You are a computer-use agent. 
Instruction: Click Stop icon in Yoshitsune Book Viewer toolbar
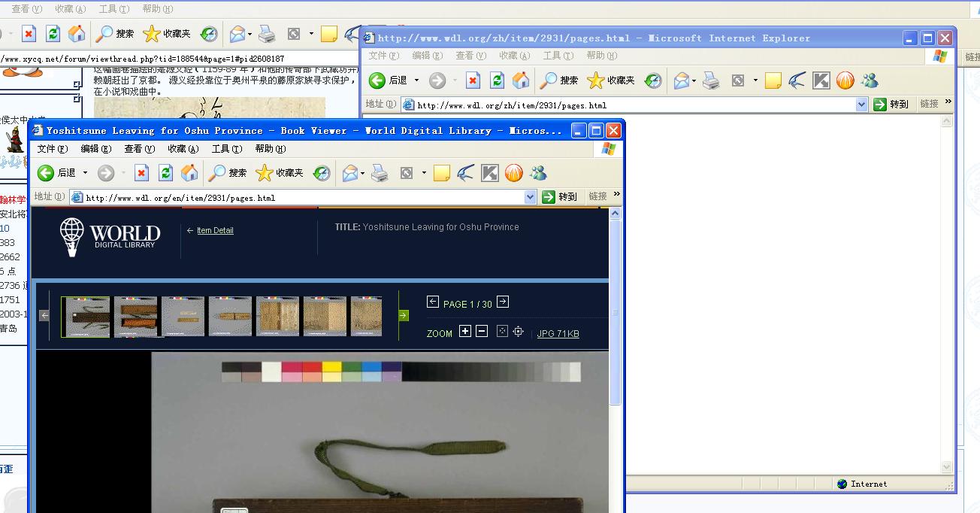[141, 173]
